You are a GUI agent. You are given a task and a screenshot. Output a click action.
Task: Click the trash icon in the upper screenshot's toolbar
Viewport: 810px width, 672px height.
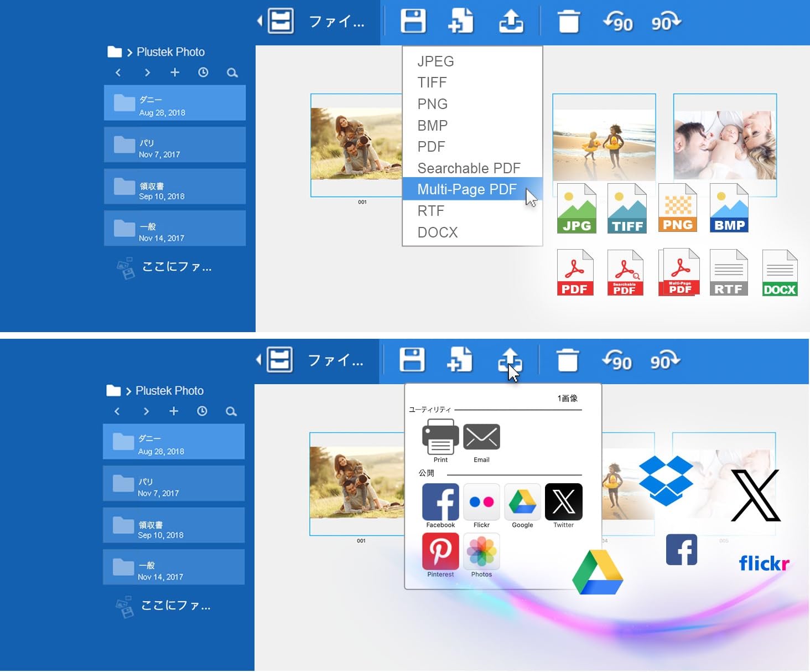tap(568, 22)
